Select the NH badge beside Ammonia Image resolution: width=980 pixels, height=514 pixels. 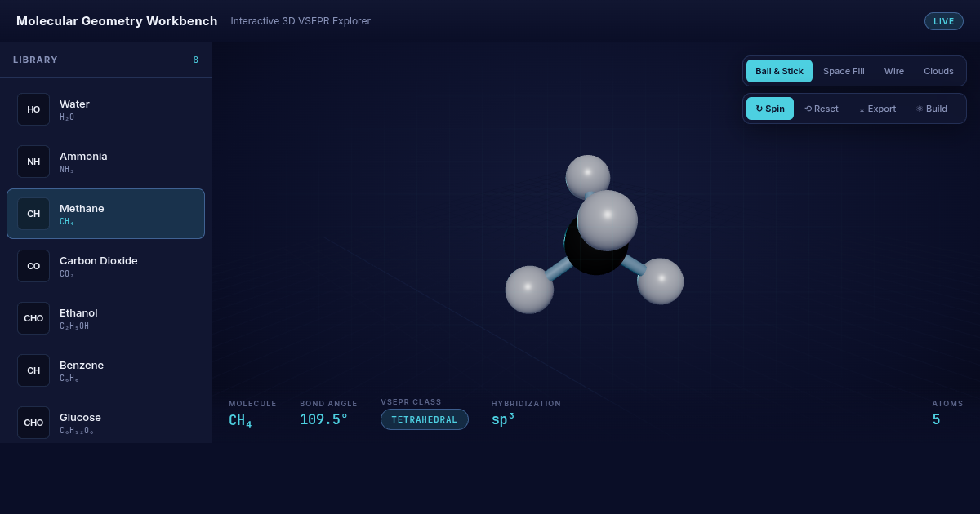pos(33,162)
